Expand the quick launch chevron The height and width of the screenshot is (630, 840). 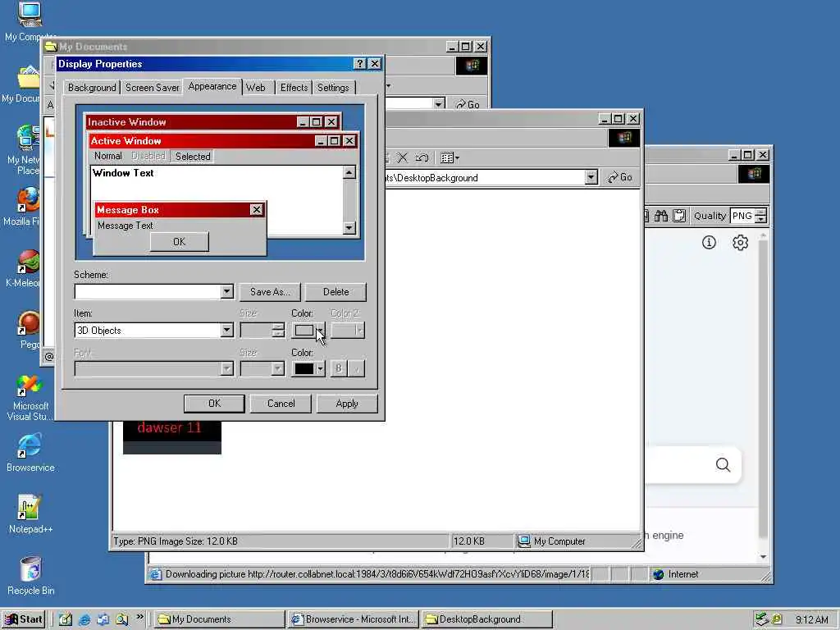(139, 617)
